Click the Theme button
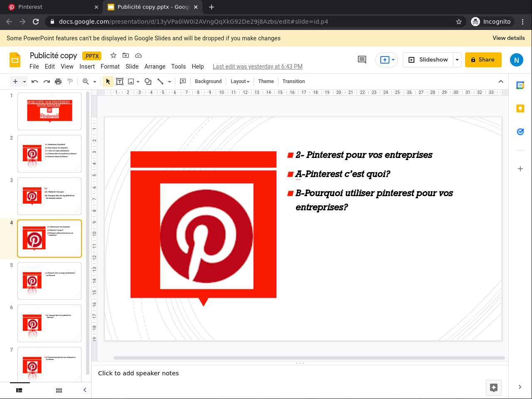Viewport: 532px width, 399px height. click(266, 81)
